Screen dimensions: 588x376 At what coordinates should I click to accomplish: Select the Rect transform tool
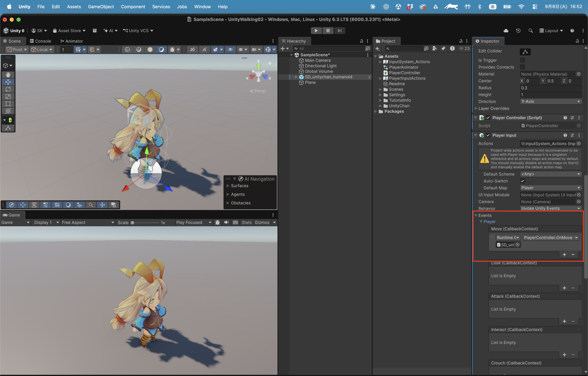click(8, 104)
